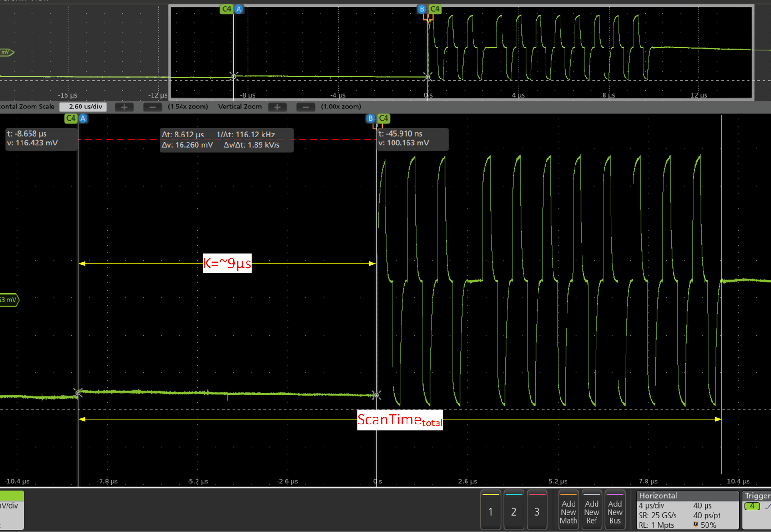Viewport: 771px width, 532px height.
Task: Click C4 badge beside cursor B in overview
Action: [435, 9]
